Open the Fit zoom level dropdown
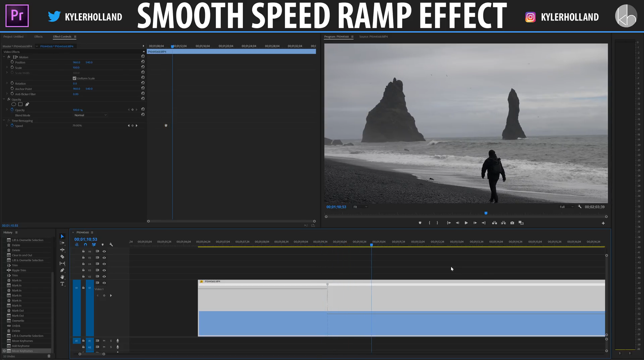 360,207
